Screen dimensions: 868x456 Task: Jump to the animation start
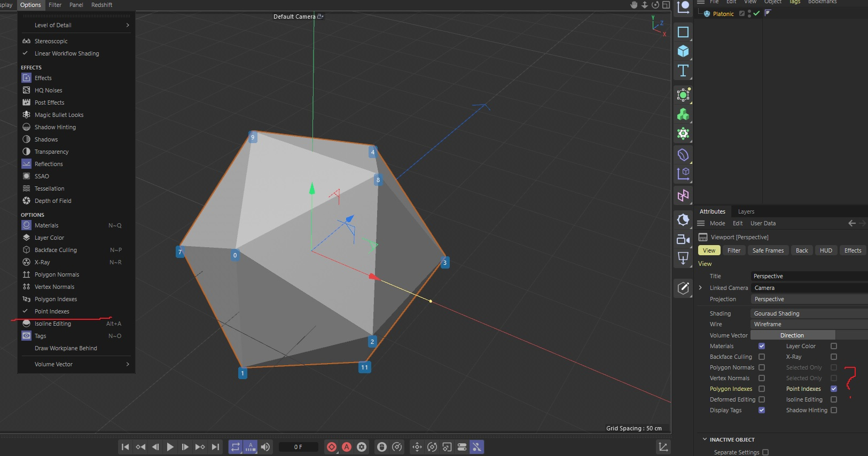[125, 447]
